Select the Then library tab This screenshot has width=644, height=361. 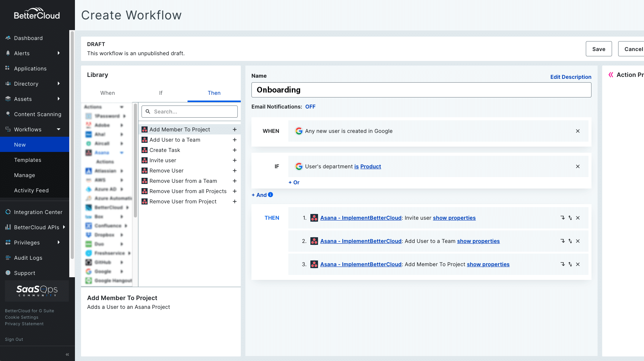[214, 93]
